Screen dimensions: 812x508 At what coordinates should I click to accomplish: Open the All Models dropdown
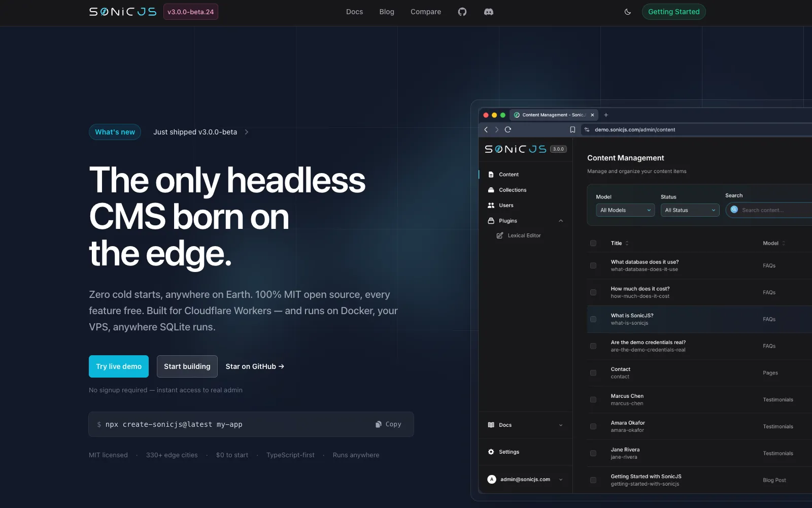coord(625,210)
